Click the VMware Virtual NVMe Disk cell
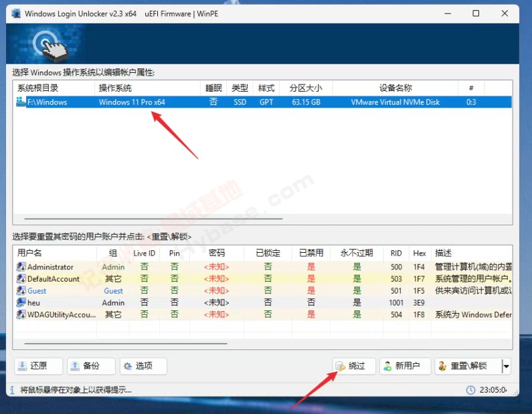Viewport: 532px width, 414px height. 395,102
